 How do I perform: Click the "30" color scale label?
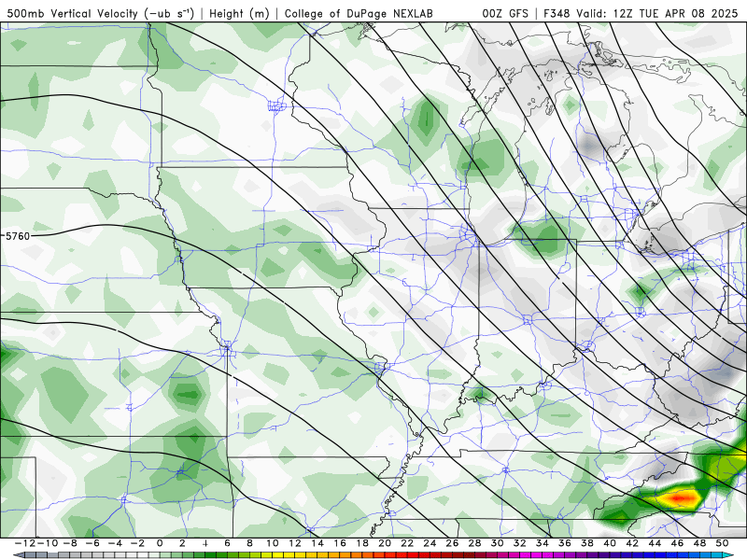pyautogui.click(x=498, y=543)
